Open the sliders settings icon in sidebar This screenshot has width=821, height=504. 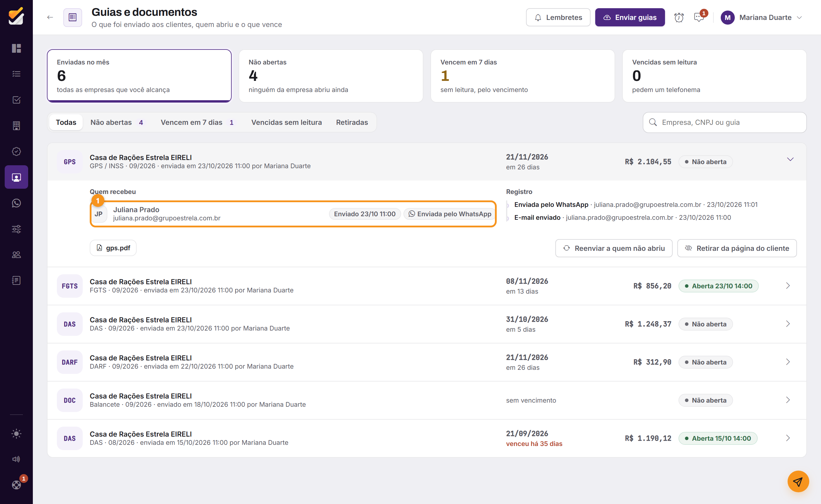click(x=16, y=229)
